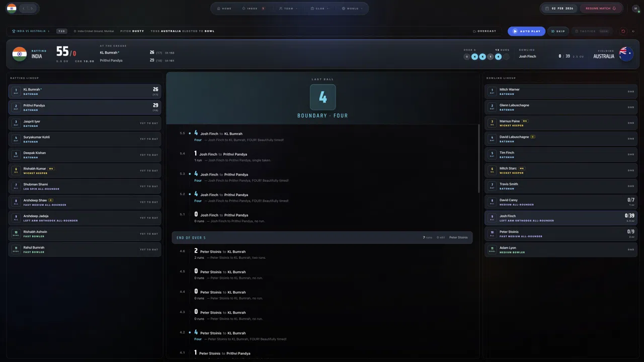Viewport: 644px width, 362px height.
Task: Click the WK badge next to Mitch Starc
Action: point(522,168)
